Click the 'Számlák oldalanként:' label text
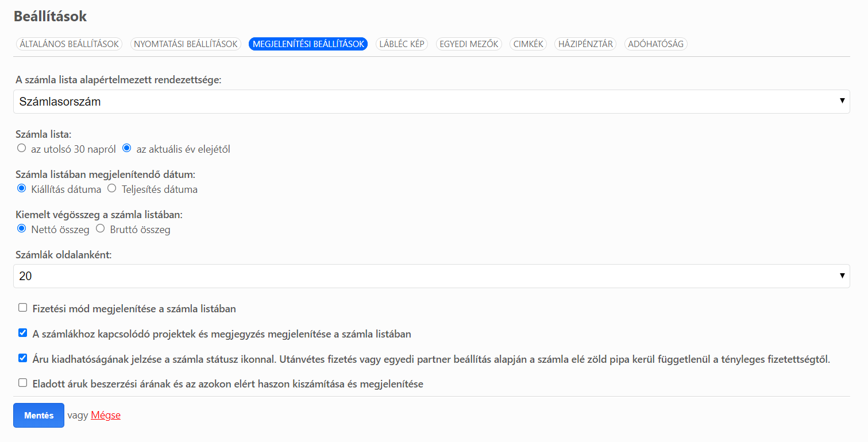 point(64,255)
